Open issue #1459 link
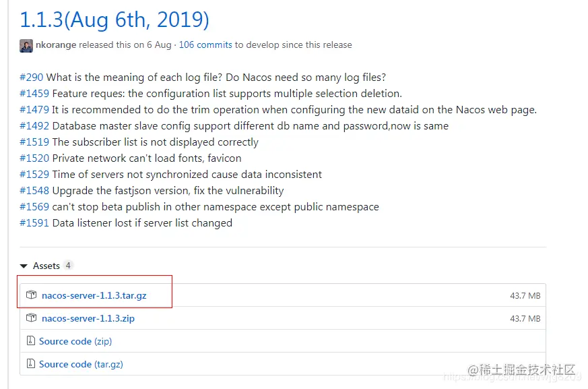 coord(34,94)
